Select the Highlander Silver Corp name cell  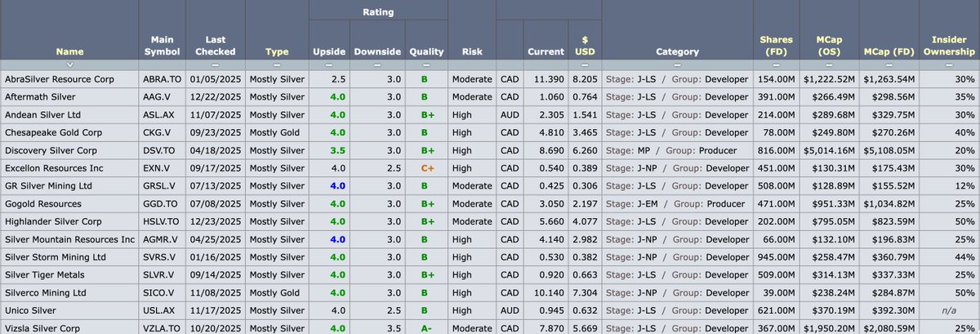(x=69, y=220)
